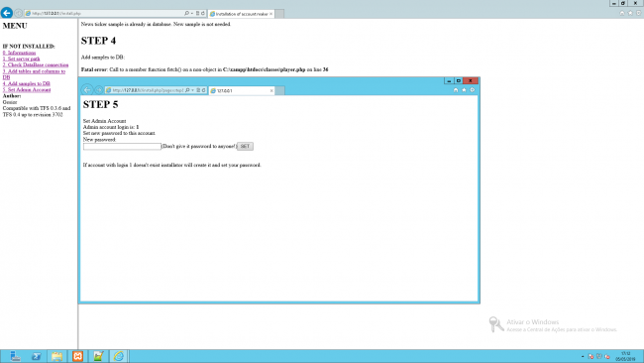Show hidden system tray icons
Image resolution: width=644 pixels, height=363 pixels.
coord(583,356)
